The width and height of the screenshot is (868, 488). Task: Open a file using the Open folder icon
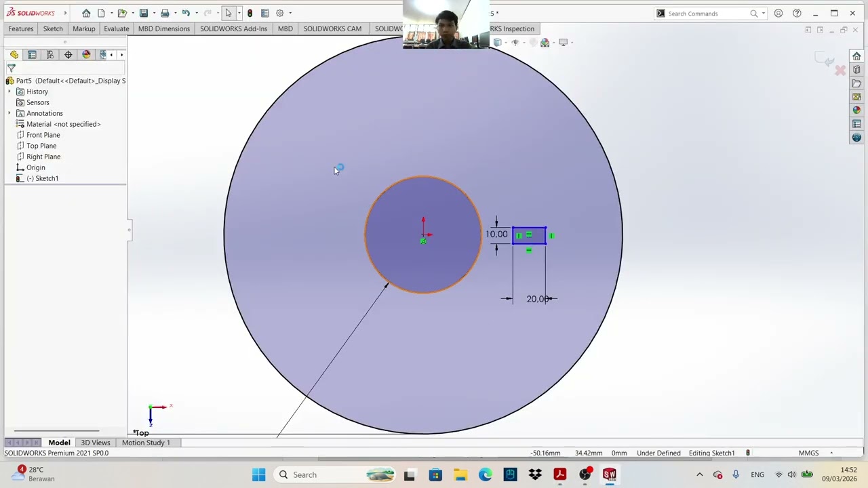pos(121,13)
